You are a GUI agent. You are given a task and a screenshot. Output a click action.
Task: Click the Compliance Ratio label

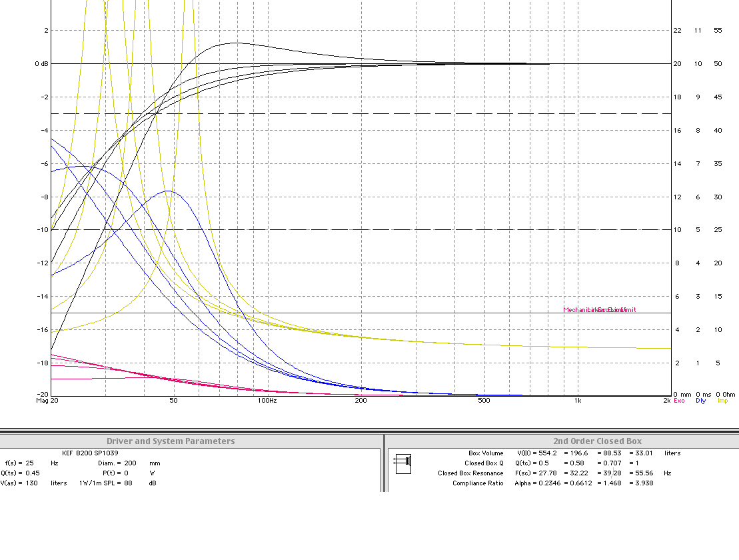click(478, 483)
